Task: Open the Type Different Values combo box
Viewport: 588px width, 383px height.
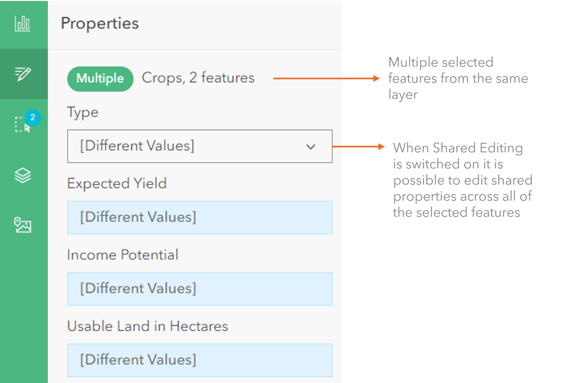Action: [200, 146]
